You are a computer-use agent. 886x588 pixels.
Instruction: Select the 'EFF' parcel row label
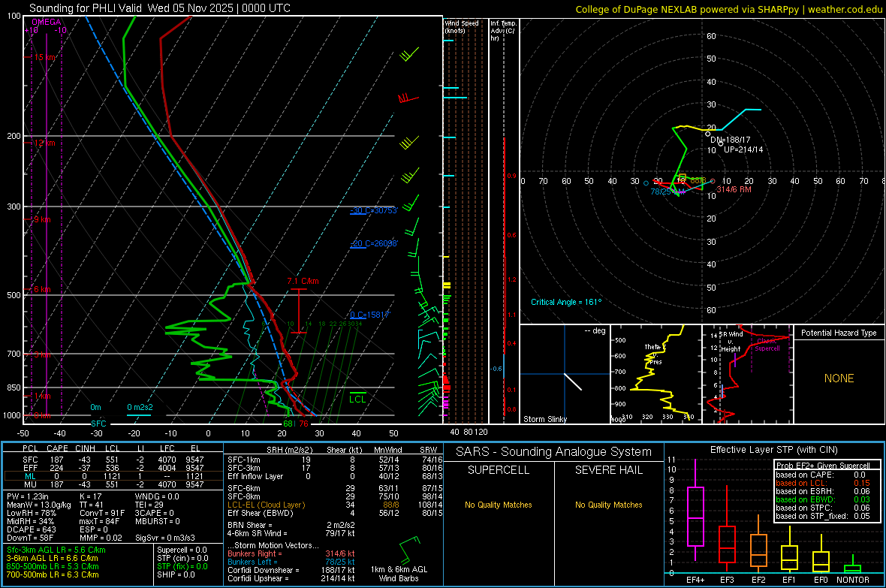[x=30, y=468]
